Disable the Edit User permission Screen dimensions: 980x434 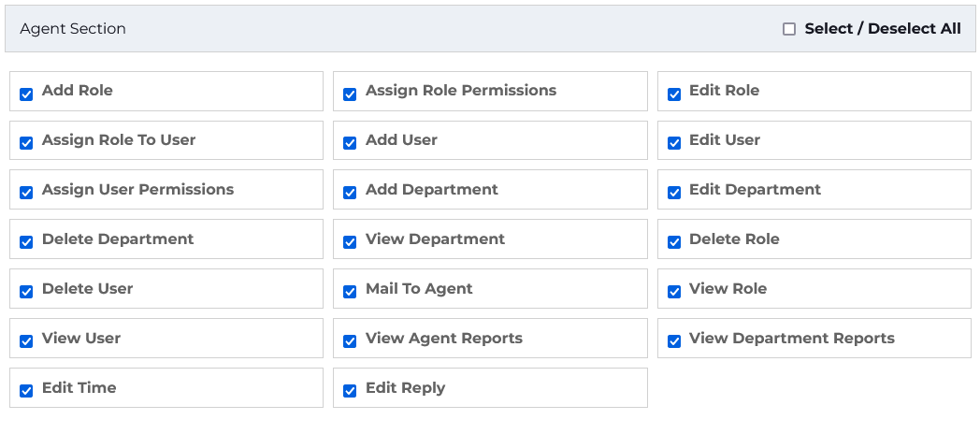coord(673,143)
